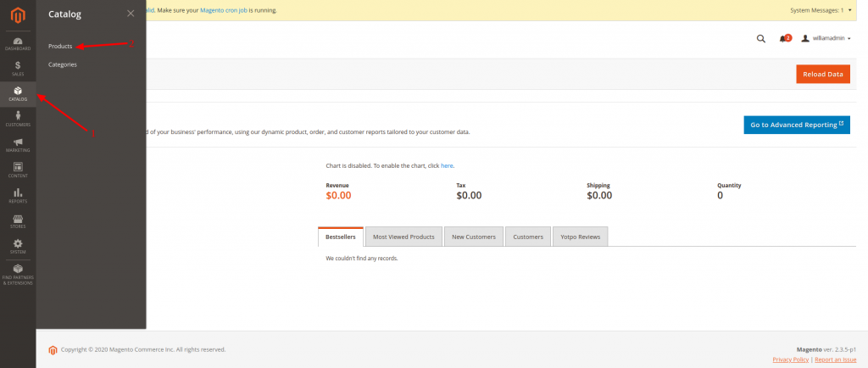Open the Sales dollar icon

point(18,68)
